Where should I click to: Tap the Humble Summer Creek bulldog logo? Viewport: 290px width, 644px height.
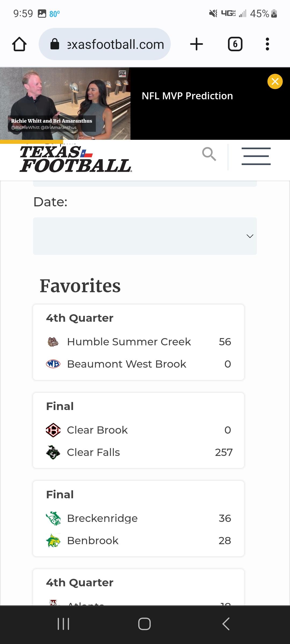tap(53, 342)
